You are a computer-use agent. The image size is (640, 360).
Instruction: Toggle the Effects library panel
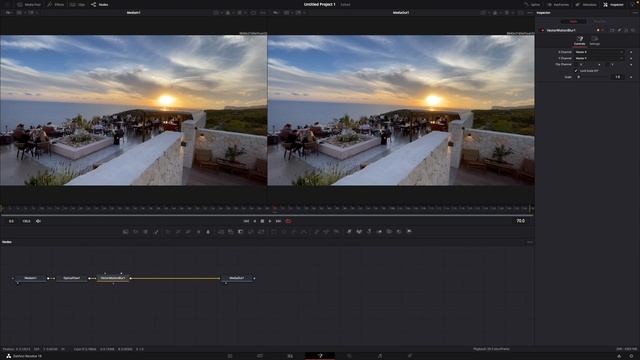[x=56, y=4]
